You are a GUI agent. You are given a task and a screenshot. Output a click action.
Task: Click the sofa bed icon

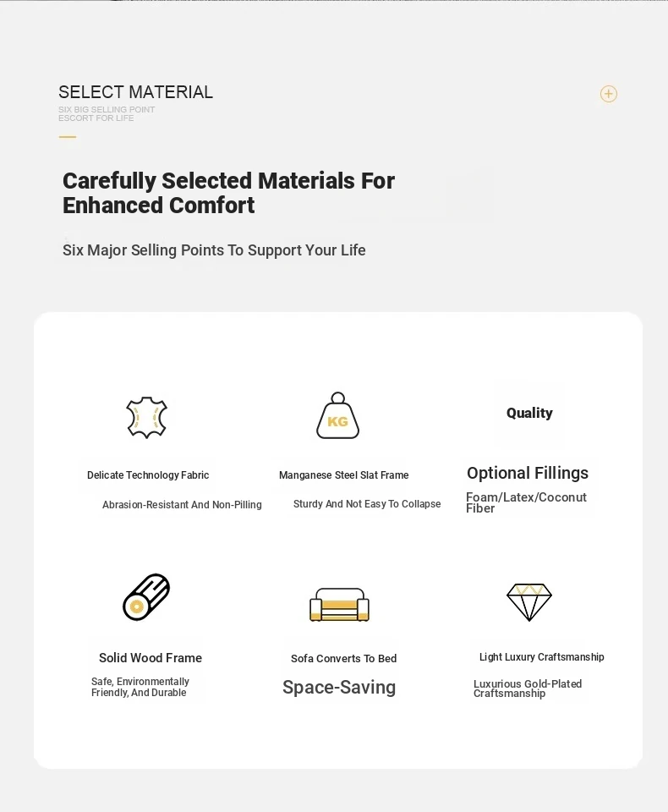point(339,604)
